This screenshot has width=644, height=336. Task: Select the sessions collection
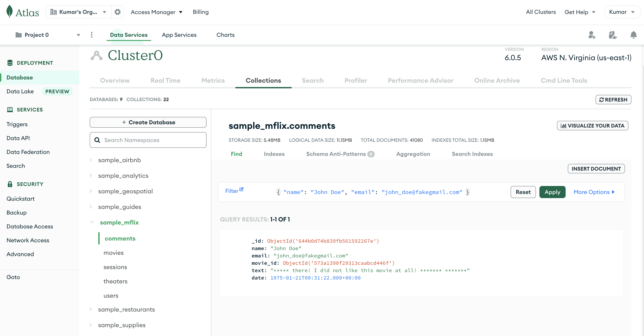click(x=115, y=267)
